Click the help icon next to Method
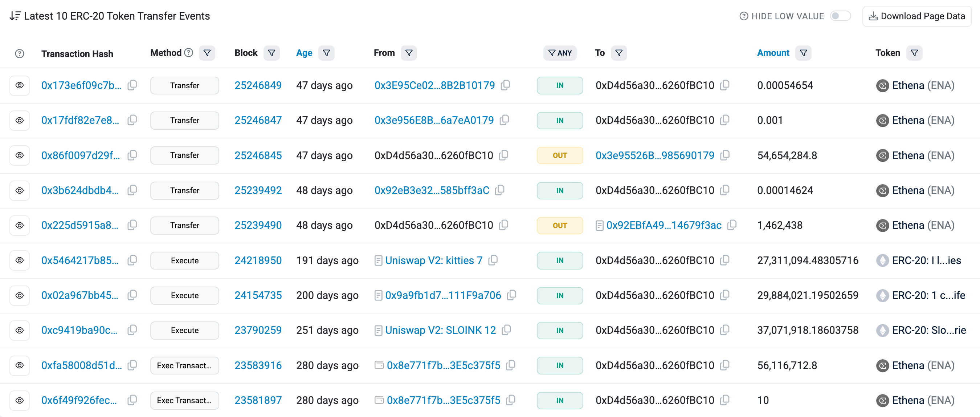The height and width of the screenshot is (417, 980). [188, 53]
